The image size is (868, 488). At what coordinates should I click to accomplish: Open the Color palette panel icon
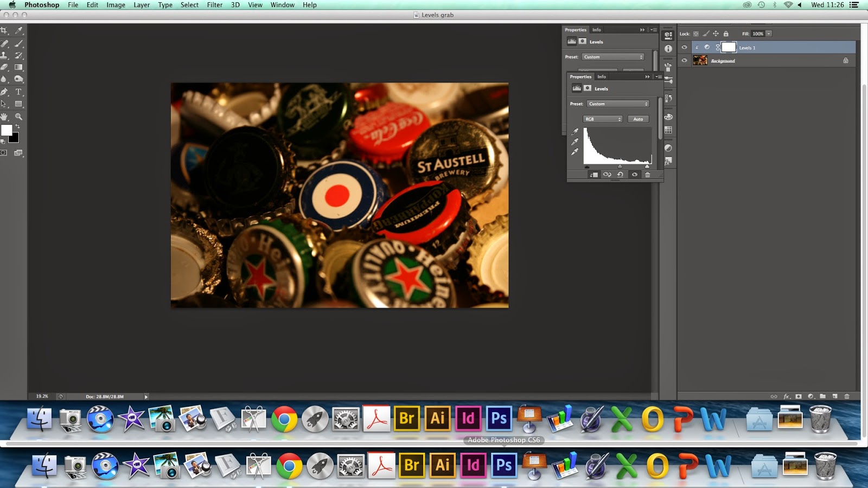point(668,117)
